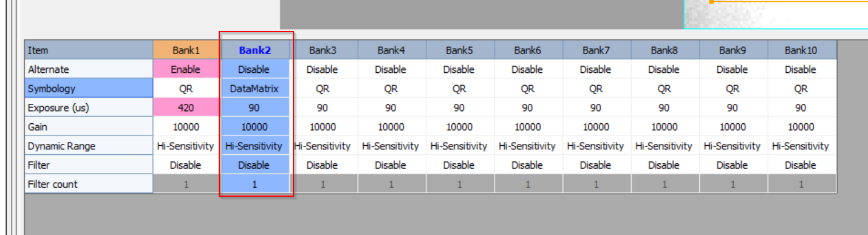This screenshot has height=235, width=868.
Task: Click the Item header cell
Action: click(89, 50)
